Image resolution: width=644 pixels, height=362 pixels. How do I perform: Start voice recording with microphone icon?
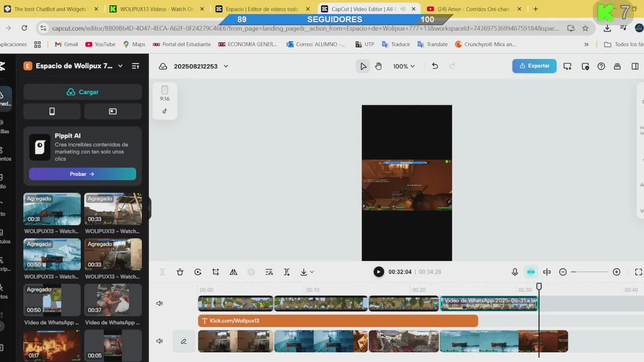tap(515, 272)
